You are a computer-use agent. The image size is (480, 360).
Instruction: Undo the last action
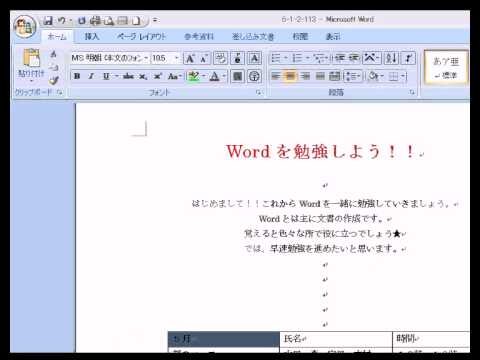point(61,21)
